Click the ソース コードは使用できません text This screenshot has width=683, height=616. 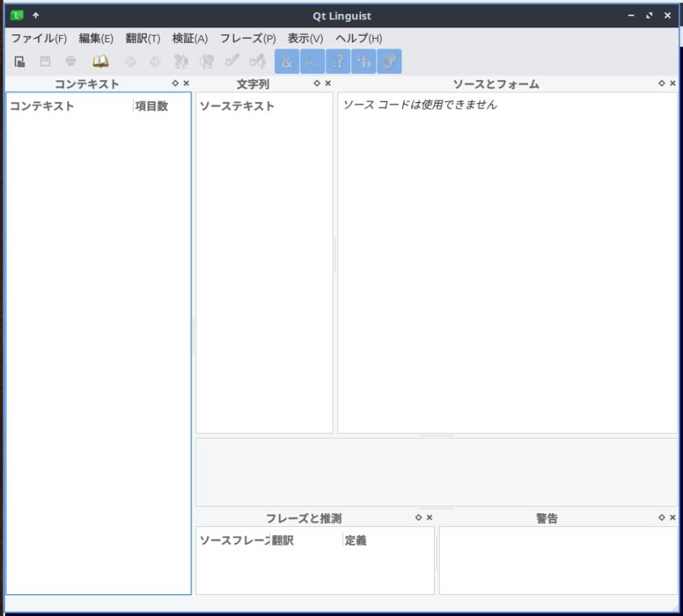(x=420, y=105)
